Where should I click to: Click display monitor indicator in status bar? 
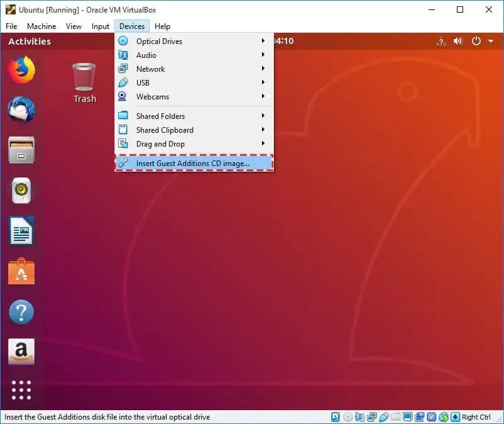click(x=408, y=417)
